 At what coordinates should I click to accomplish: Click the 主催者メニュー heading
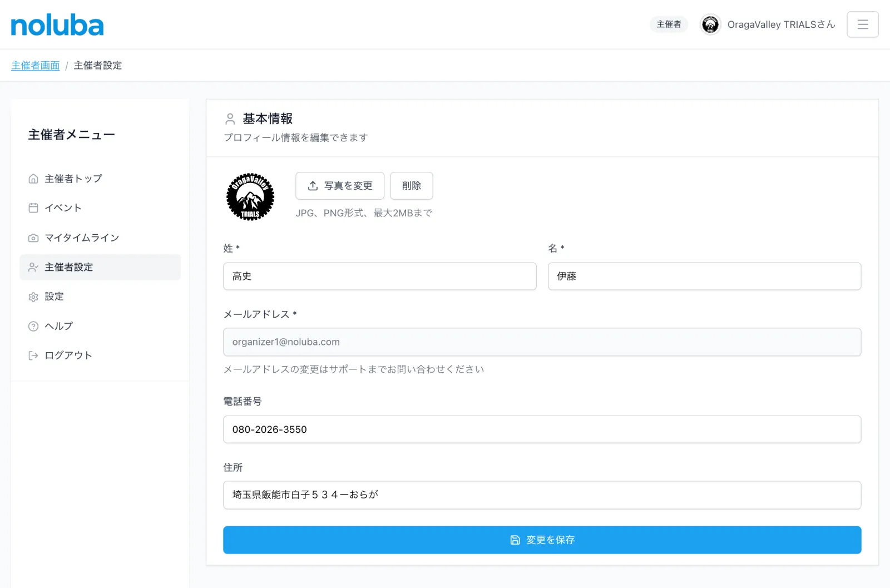[72, 135]
